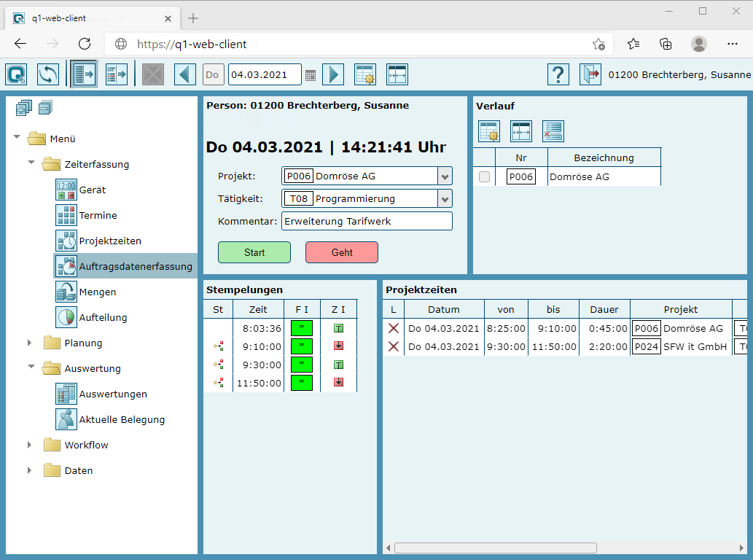Viewport: 753px width, 560px height.
Task: Open the calendar date picker icon
Action: pos(311,75)
